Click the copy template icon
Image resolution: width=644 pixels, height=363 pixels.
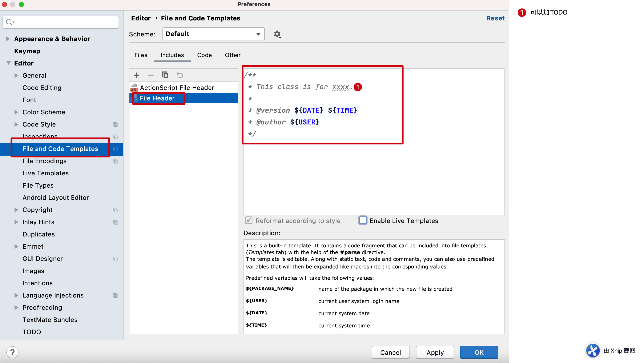[x=165, y=75]
